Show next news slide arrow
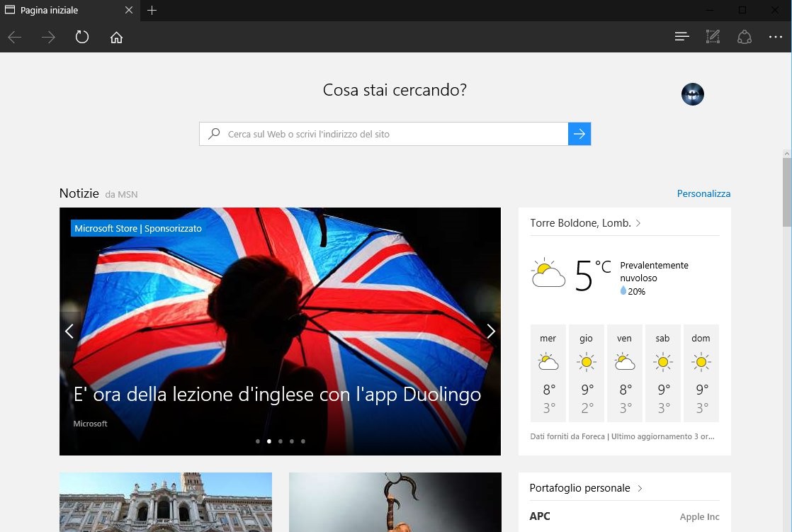Viewport: 792px width, 532px height. point(490,331)
